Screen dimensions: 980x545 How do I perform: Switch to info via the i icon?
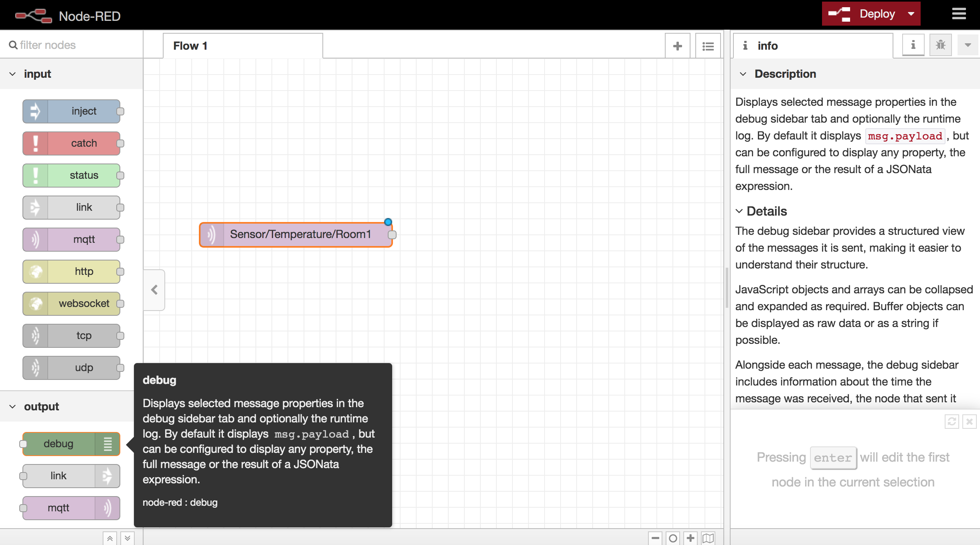[913, 45]
